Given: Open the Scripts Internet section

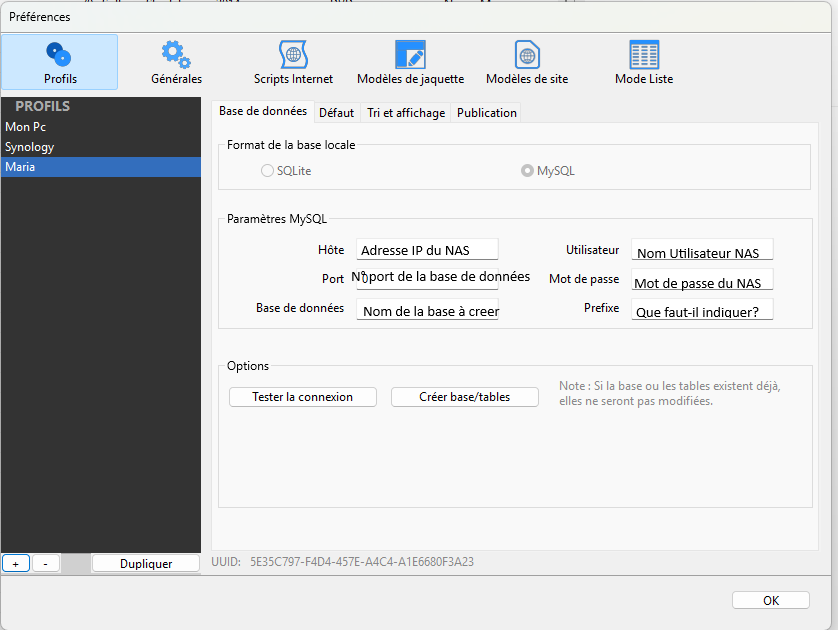Looking at the screenshot, I should tap(293, 62).
